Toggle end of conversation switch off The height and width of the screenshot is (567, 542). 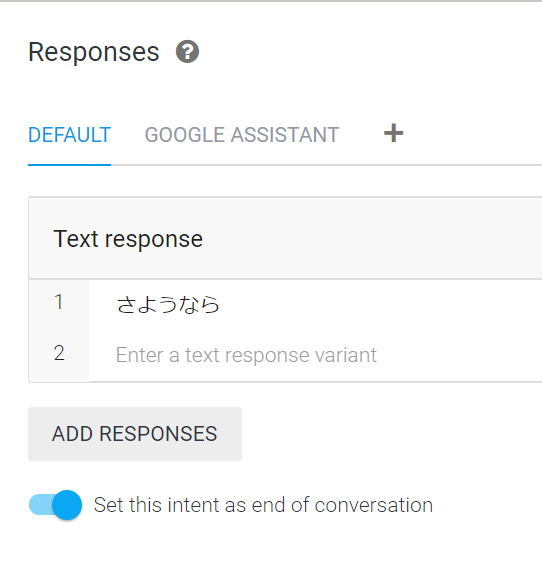pos(55,505)
